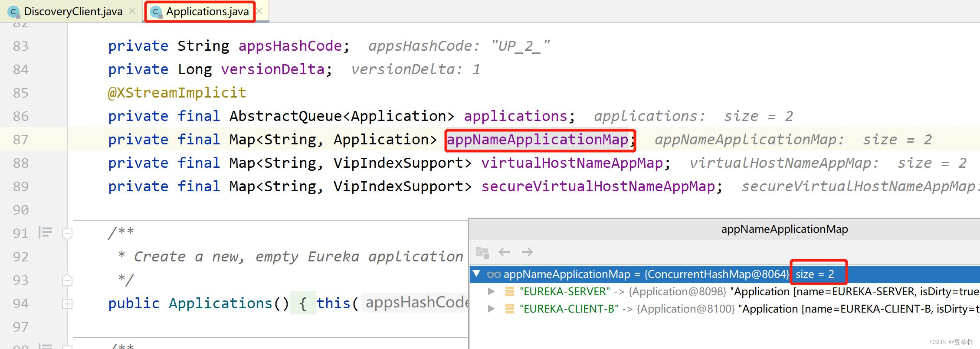
Task: Collapse the appNameApplicationMap root node
Action: (x=477, y=274)
